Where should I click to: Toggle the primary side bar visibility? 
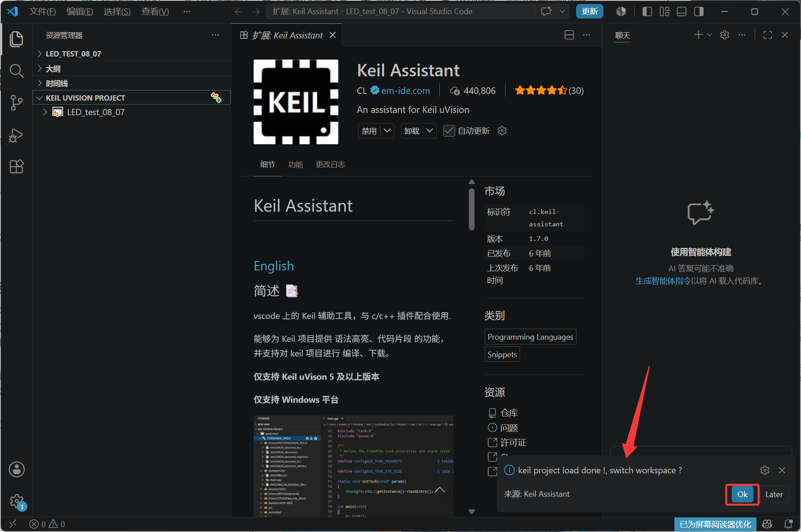click(x=647, y=11)
